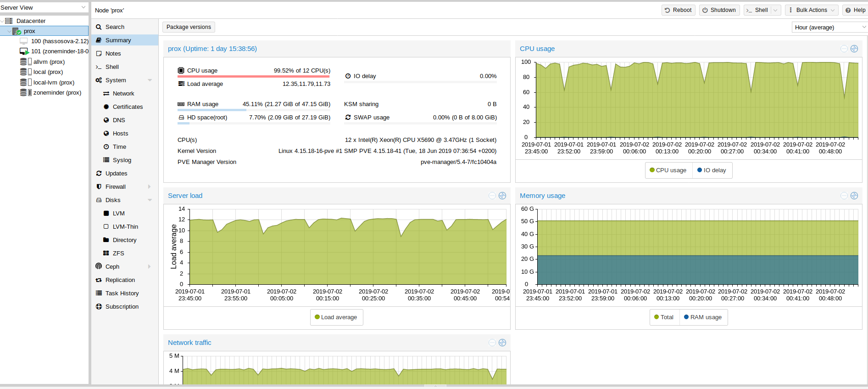Image resolution: width=868 pixels, height=389 pixels.
Task: Toggle RAM usage series in legend
Action: [703, 317]
